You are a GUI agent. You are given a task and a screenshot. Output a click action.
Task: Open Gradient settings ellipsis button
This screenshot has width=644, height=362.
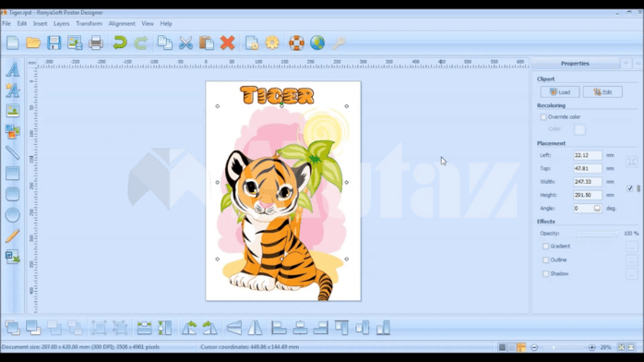pos(631,247)
